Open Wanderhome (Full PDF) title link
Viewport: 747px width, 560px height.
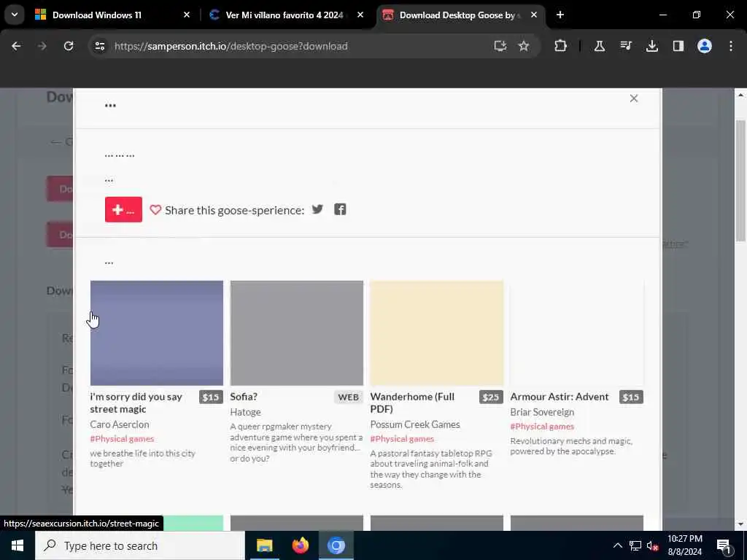pyautogui.click(x=413, y=402)
